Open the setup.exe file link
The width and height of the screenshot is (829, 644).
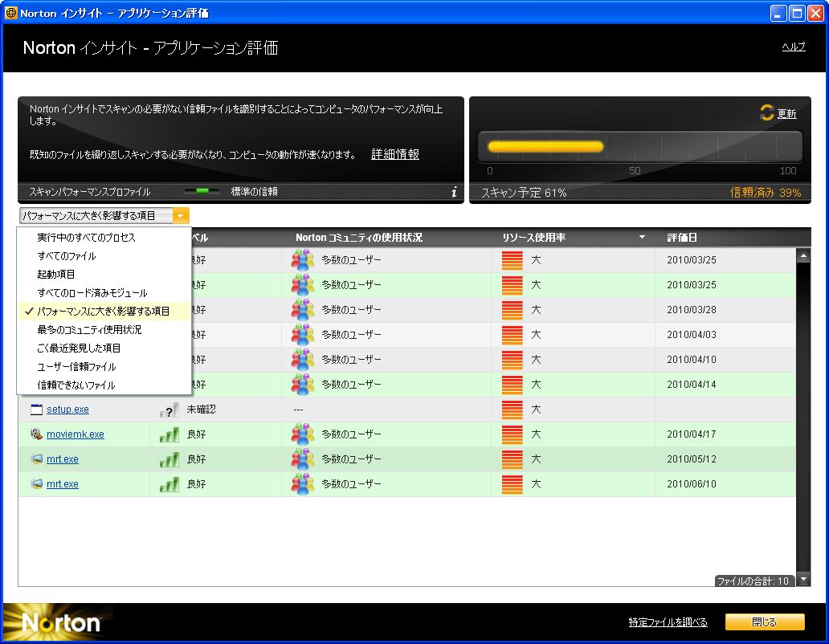(x=67, y=410)
